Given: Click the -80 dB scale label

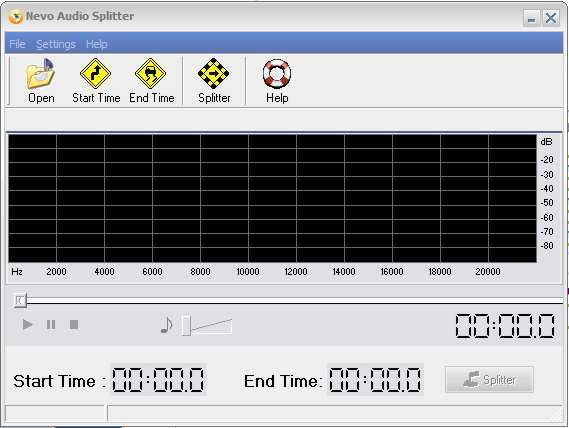Looking at the screenshot, I should point(547,246).
